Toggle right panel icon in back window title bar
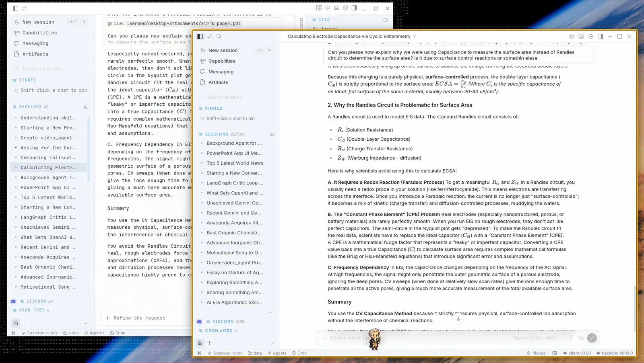644x363 pixels. 354,8
